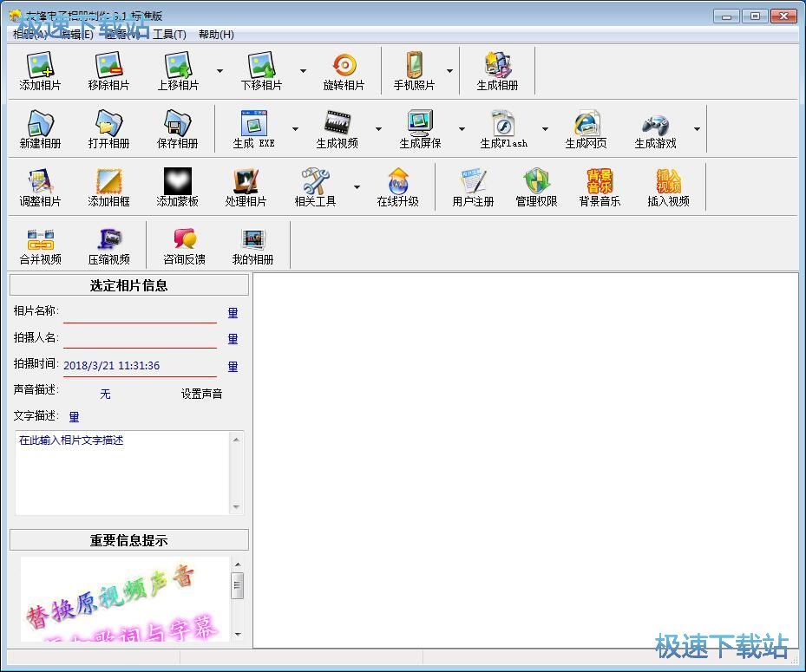Click the photo text description textbox
The width and height of the screenshot is (806, 672).
122,473
